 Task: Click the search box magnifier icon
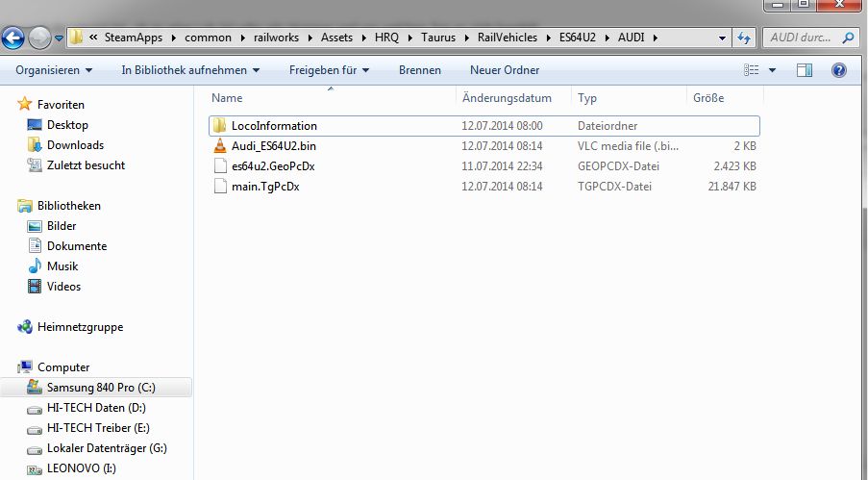(848, 38)
